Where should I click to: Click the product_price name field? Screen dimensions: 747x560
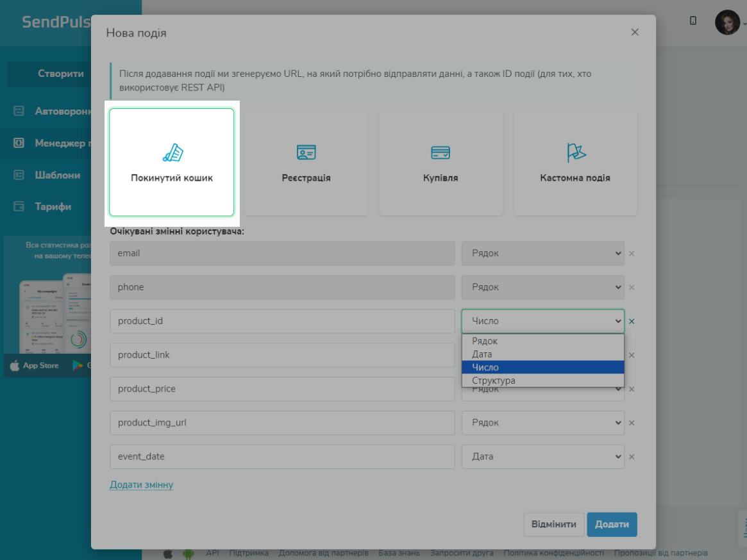pos(282,388)
